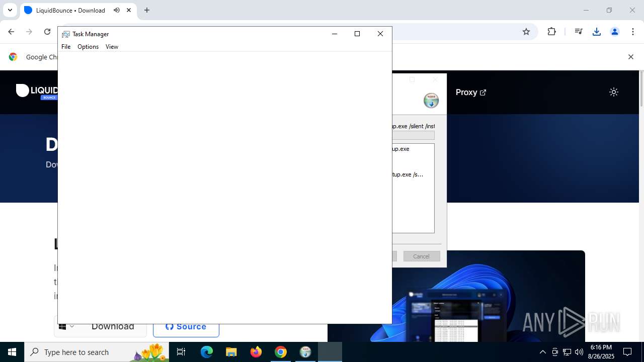Open the Windows notification center
Screen dimensions: 644x362
pyautogui.click(x=627, y=352)
